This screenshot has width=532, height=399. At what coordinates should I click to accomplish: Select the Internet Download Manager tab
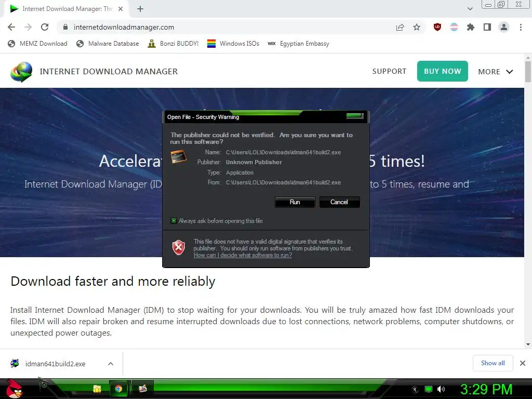tap(66, 9)
